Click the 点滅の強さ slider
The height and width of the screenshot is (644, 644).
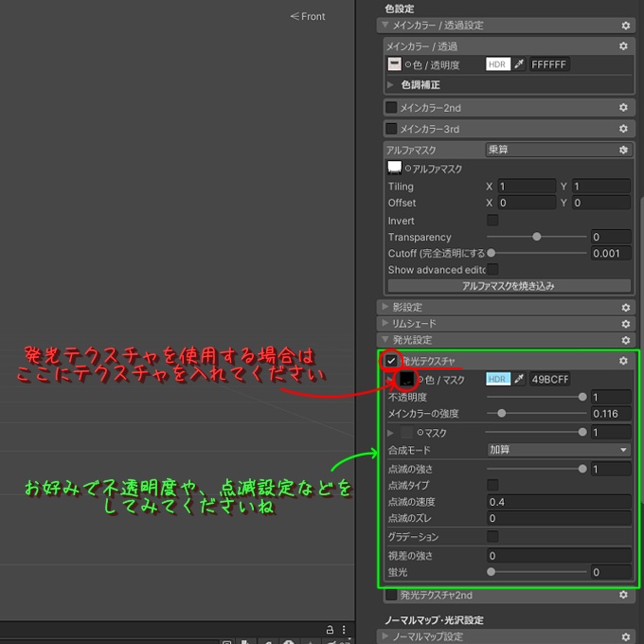pos(536,469)
